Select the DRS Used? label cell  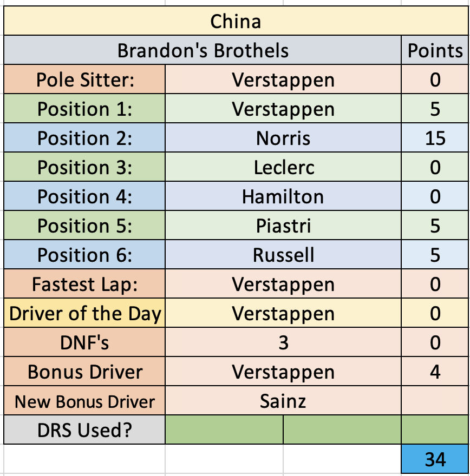point(84,429)
